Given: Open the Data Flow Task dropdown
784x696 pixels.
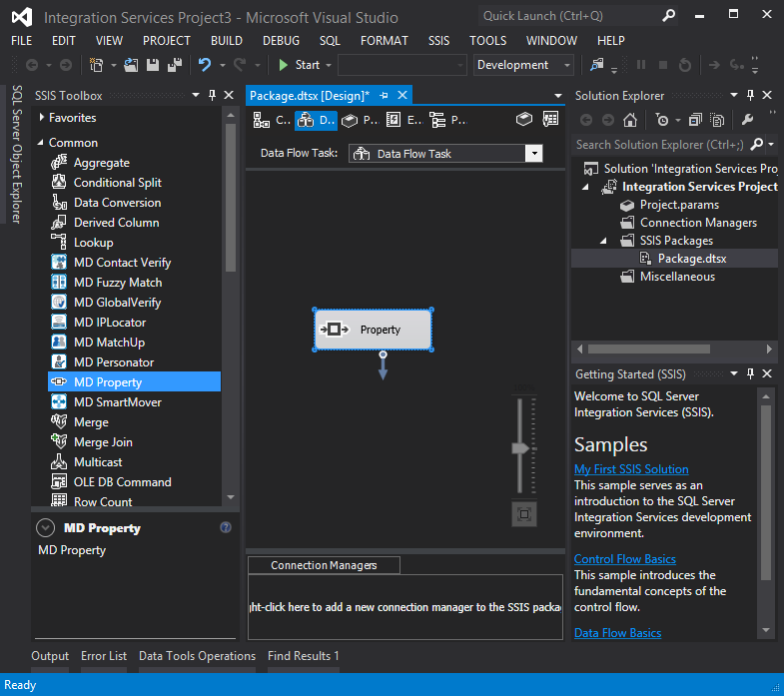Looking at the screenshot, I should click(x=533, y=154).
